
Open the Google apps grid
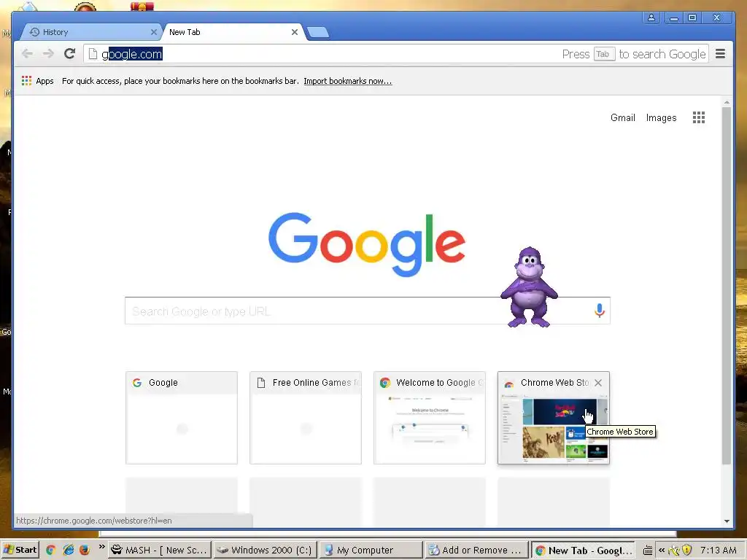point(698,117)
